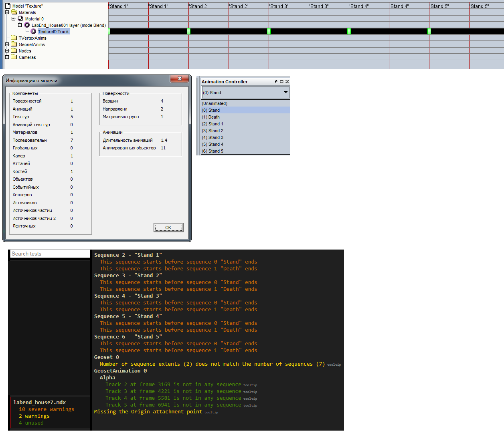Screen dimensions: 504x435
Task: Click the "10 severe warnings" text
Action: pyautogui.click(x=47, y=409)
